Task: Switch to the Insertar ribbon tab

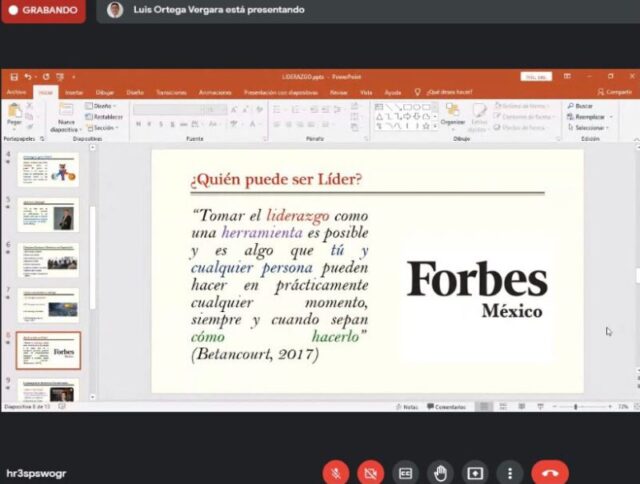Action: click(x=74, y=93)
